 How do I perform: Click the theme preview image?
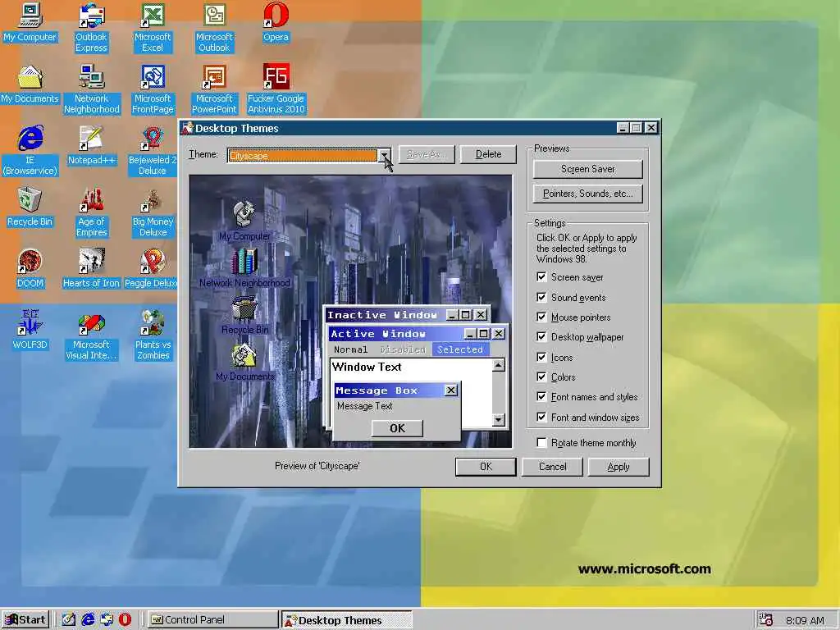pos(351,311)
